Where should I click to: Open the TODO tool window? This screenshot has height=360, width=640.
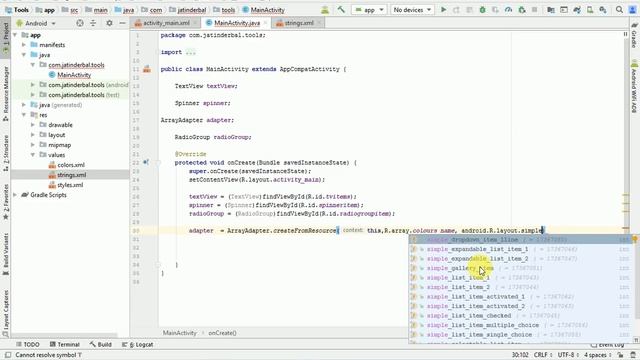28,344
